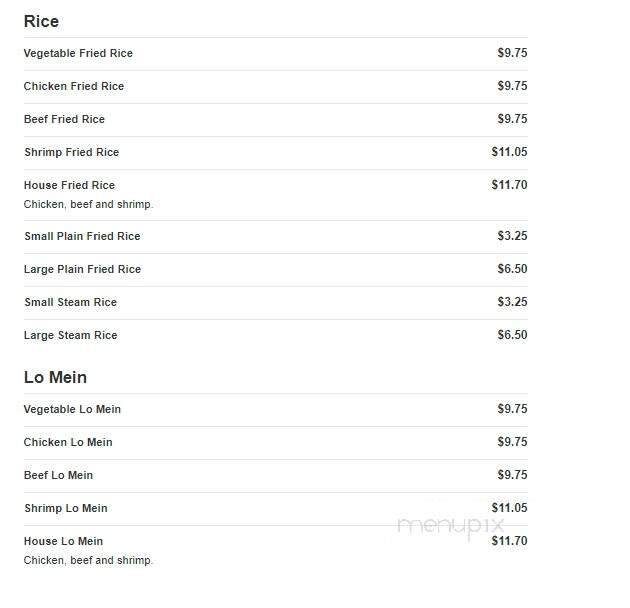Image resolution: width=630 pixels, height=608 pixels.
Task: Select Vegetable Fried Rice menu item
Action: click(x=78, y=53)
